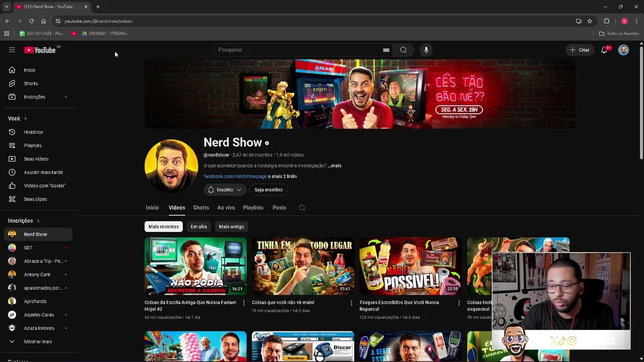
Task: Open the Início channel tab
Action: click(152, 208)
